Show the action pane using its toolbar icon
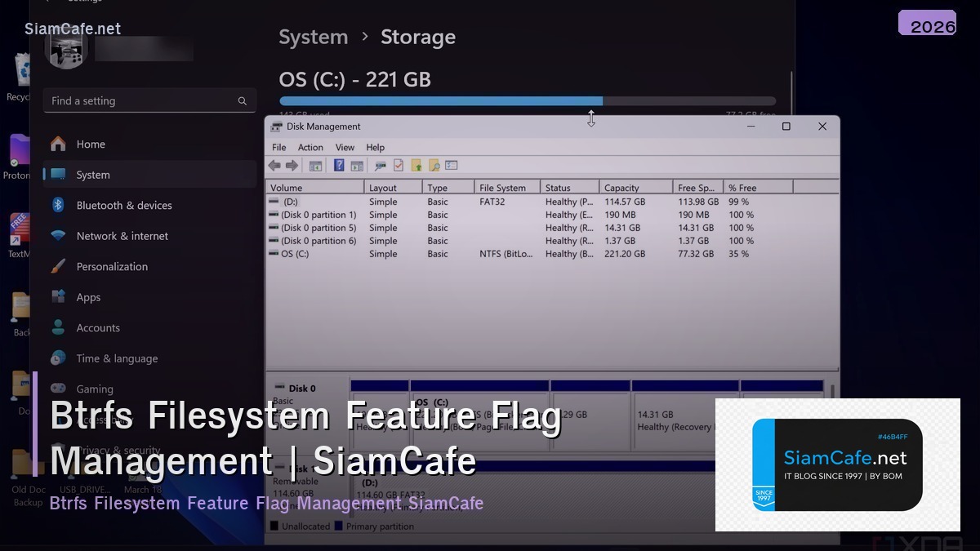Screen dimensions: 980x551 coord(357,165)
